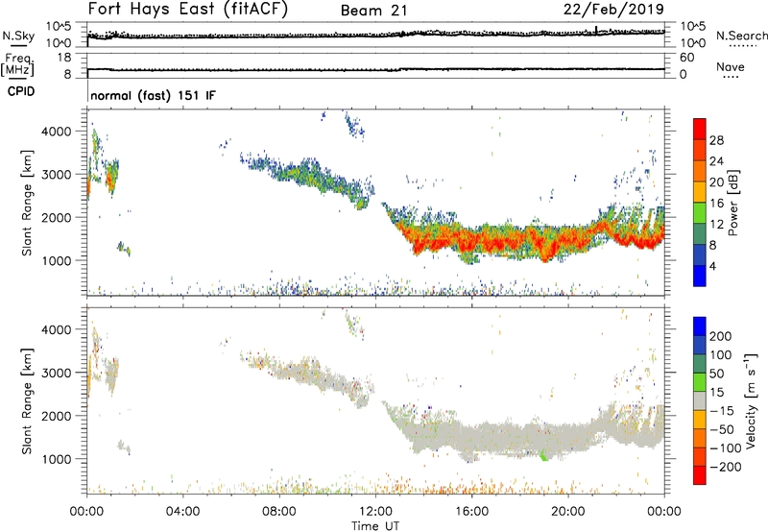Click the "-15" velocity color bar label
This screenshot has height=532, width=768.
[722, 411]
